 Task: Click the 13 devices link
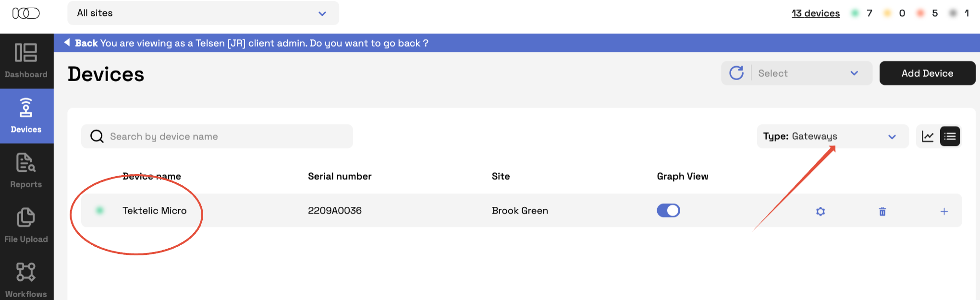coord(815,13)
